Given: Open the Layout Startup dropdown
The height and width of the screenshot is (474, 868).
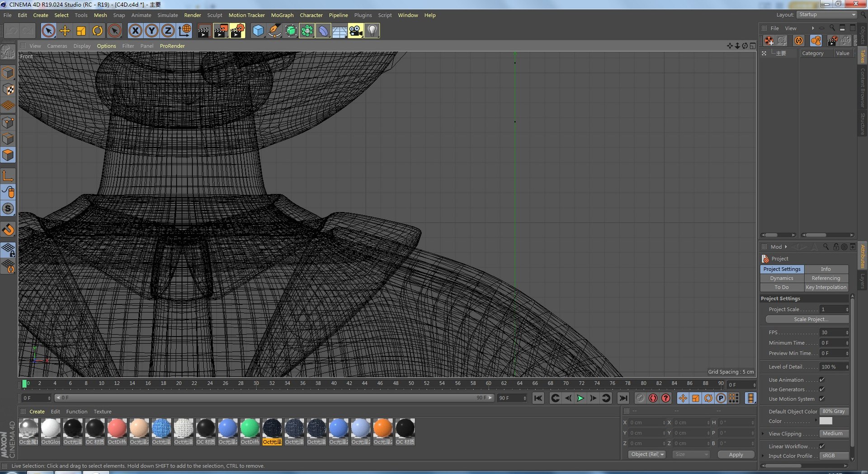Looking at the screenshot, I should pos(827,15).
